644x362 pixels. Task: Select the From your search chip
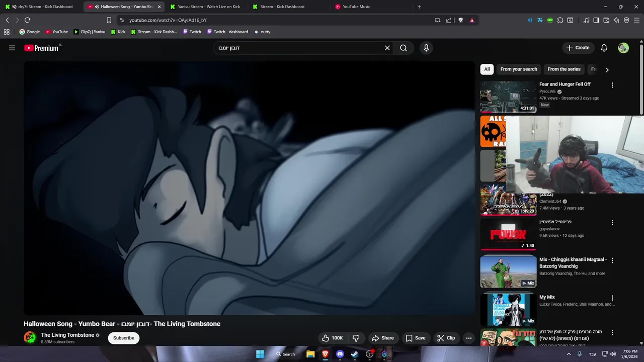[519, 69]
